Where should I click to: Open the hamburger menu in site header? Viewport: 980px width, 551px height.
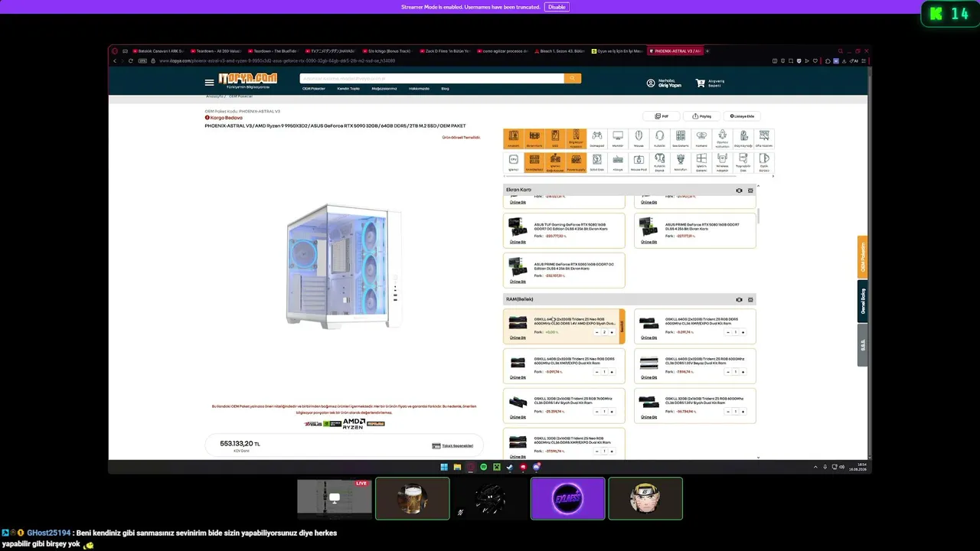point(209,82)
